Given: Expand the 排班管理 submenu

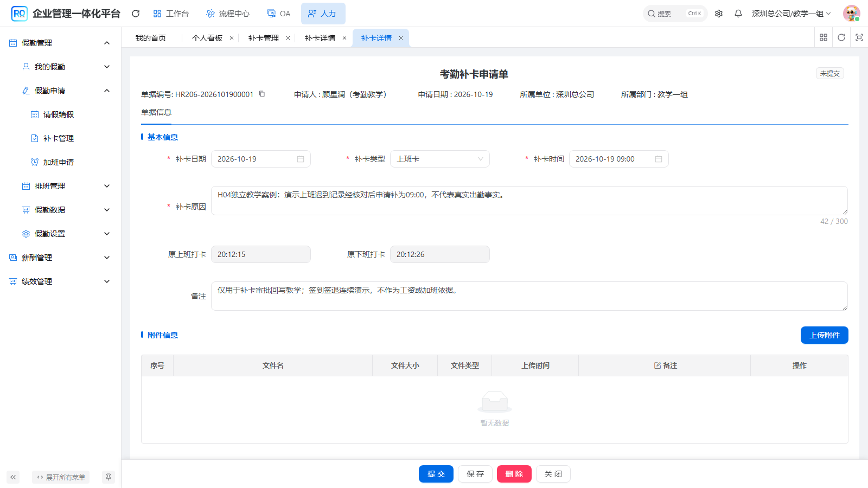Looking at the screenshot, I should pos(107,186).
